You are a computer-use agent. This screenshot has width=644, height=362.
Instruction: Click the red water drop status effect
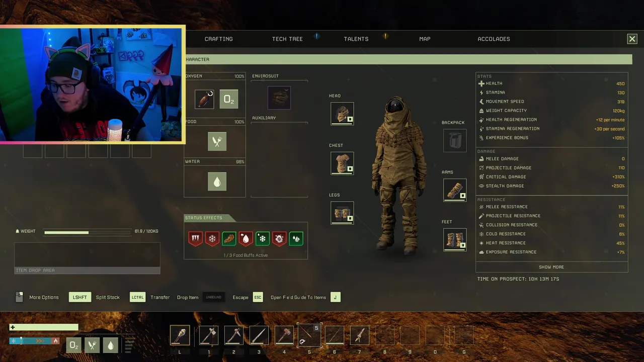[x=246, y=238]
